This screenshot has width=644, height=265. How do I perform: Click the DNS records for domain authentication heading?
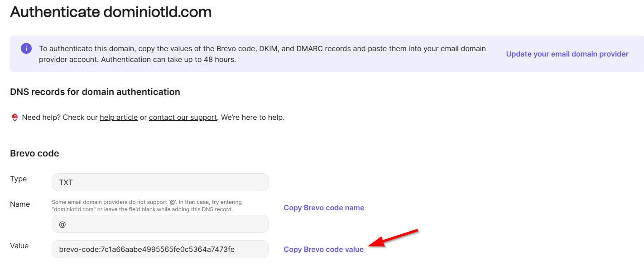point(95,92)
